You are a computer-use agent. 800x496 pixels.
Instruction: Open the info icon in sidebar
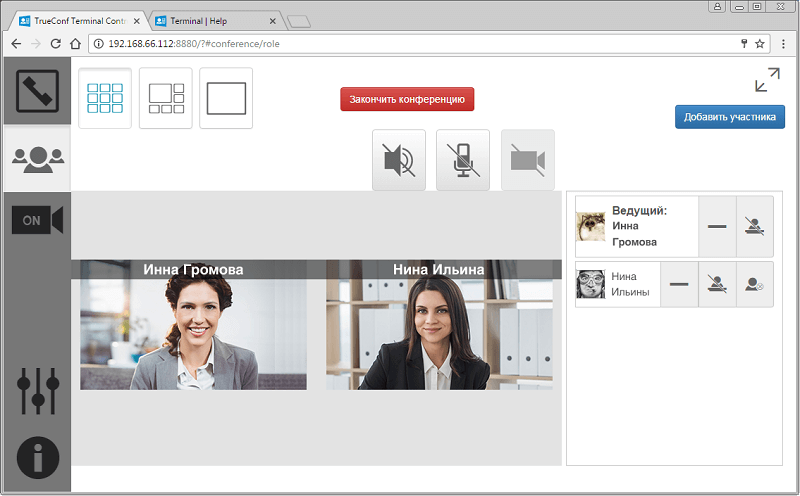(38, 458)
